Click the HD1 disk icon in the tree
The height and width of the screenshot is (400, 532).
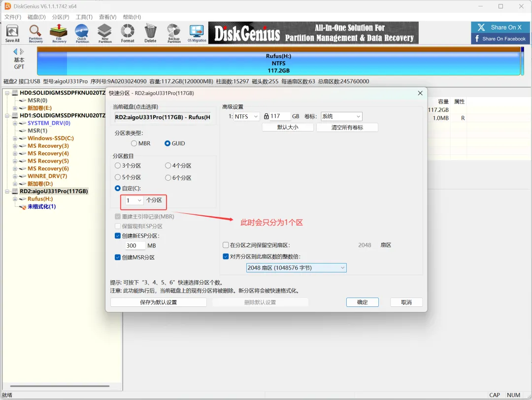click(x=15, y=115)
